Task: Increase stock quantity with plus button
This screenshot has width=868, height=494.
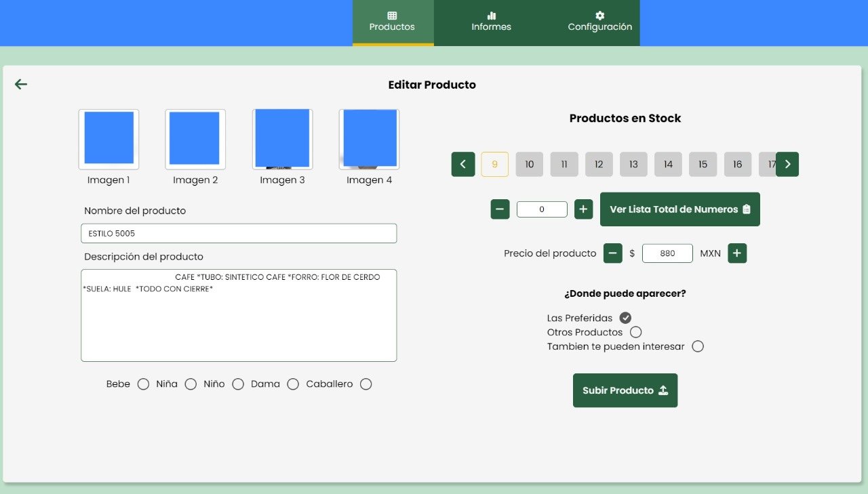Action: [583, 209]
